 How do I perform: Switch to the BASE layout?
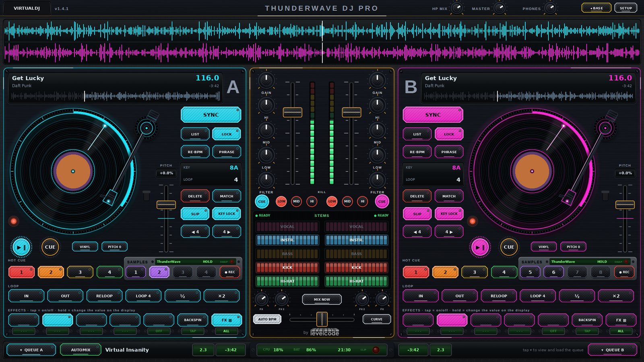click(x=597, y=8)
